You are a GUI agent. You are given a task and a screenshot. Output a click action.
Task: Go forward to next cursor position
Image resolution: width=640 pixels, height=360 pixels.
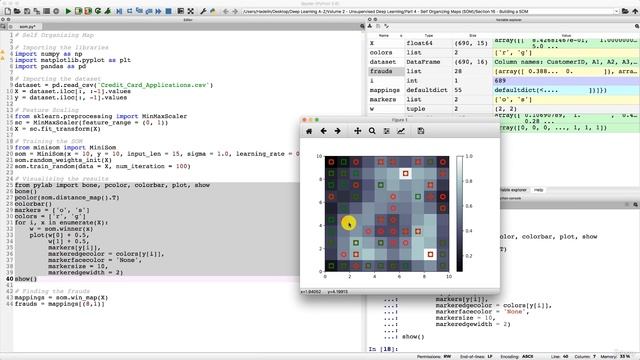[x=235, y=11]
